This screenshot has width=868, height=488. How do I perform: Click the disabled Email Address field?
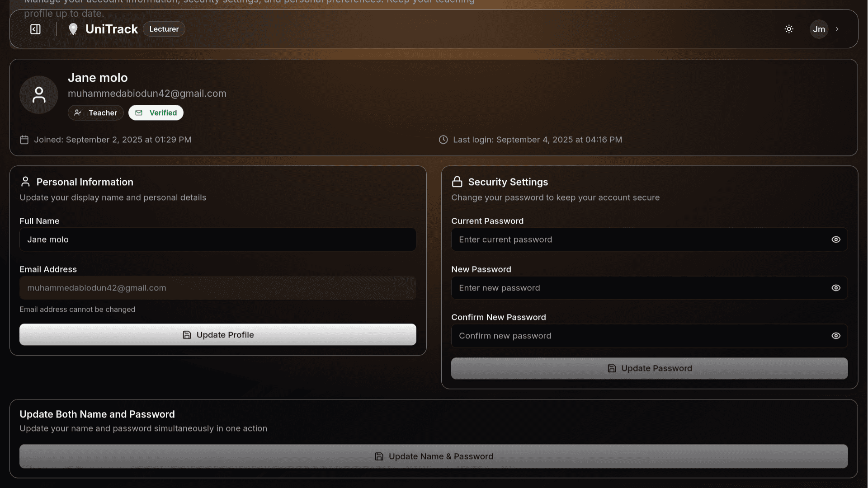point(218,288)
